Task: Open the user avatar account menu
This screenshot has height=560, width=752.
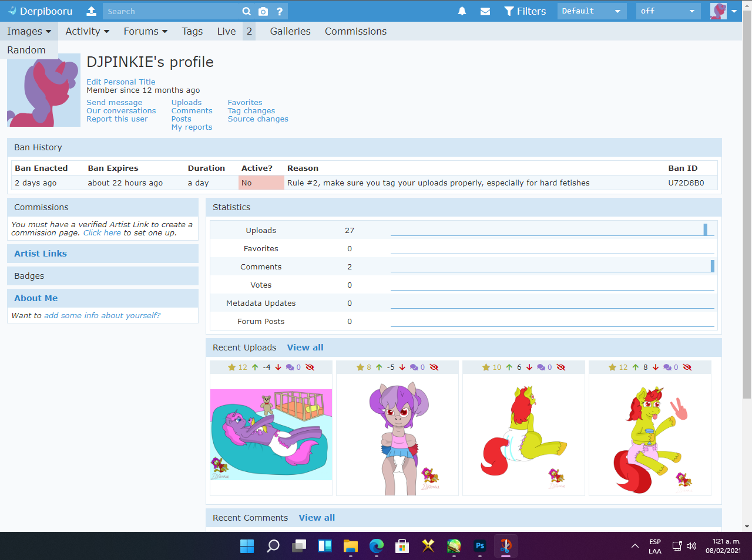Action: coord(723,11)
